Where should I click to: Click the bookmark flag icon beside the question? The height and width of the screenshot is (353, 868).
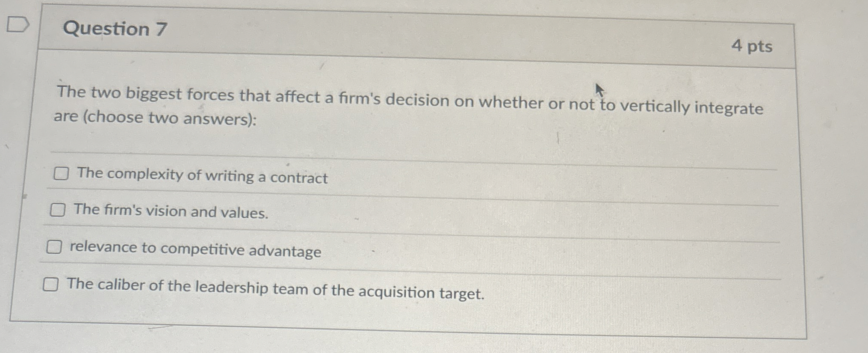click(x=18, y=24)
